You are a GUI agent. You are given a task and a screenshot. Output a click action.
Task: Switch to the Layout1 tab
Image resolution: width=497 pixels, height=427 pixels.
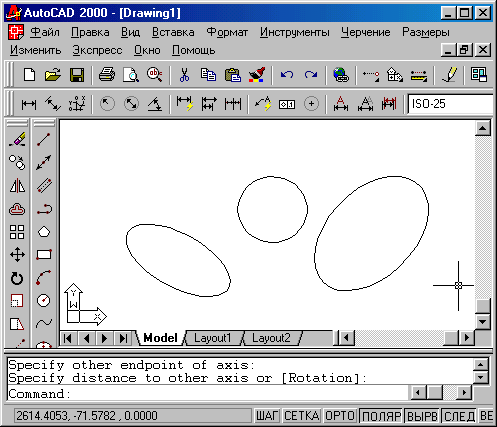point(212,338)
